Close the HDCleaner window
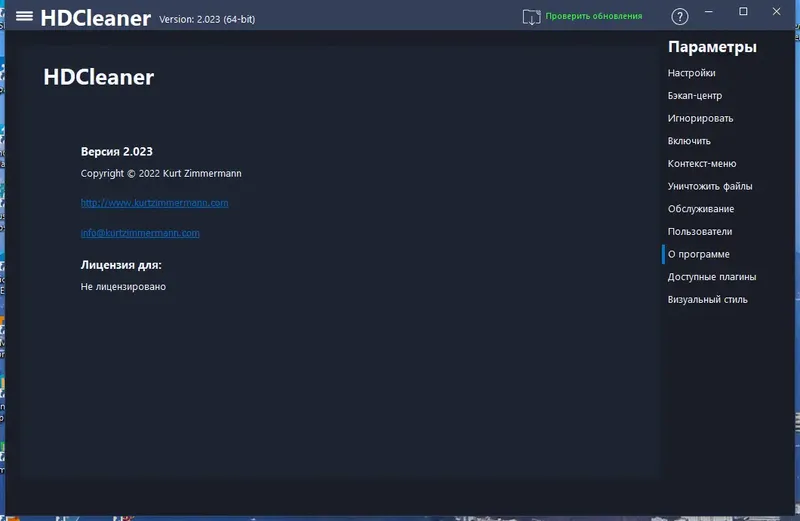Screen dimensions: 800x521 click(x=776, y=12)
